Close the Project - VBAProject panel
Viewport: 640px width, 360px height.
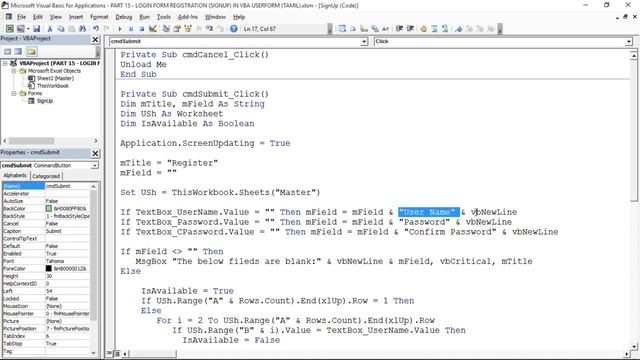point(95,39)
